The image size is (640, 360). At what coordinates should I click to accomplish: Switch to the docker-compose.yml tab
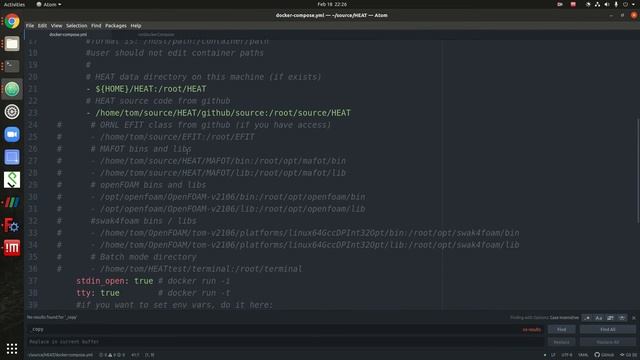[x=68, y=35]
